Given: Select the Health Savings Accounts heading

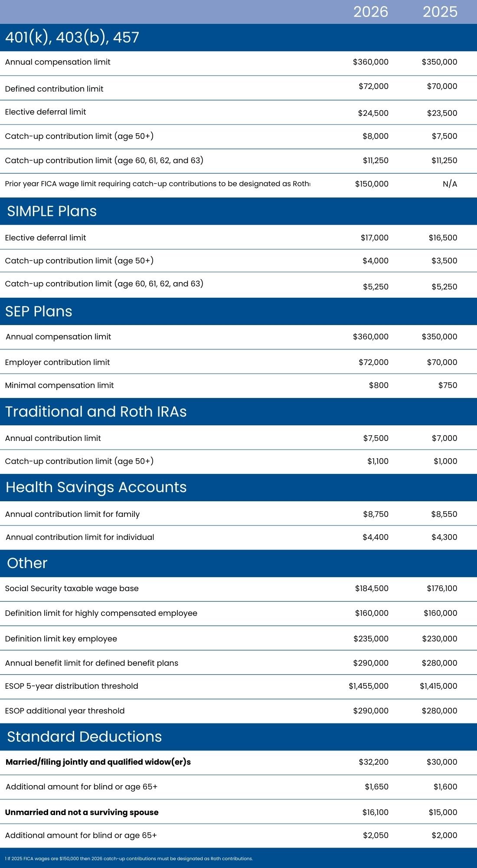Looking at the screenshot, I should click(x=96, y=487).
